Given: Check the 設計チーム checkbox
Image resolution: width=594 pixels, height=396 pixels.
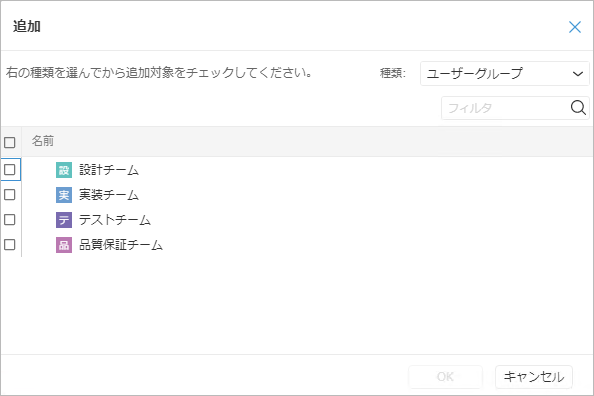Looking at the screenshot, I should pyautogui.click(x=10, y=169).
